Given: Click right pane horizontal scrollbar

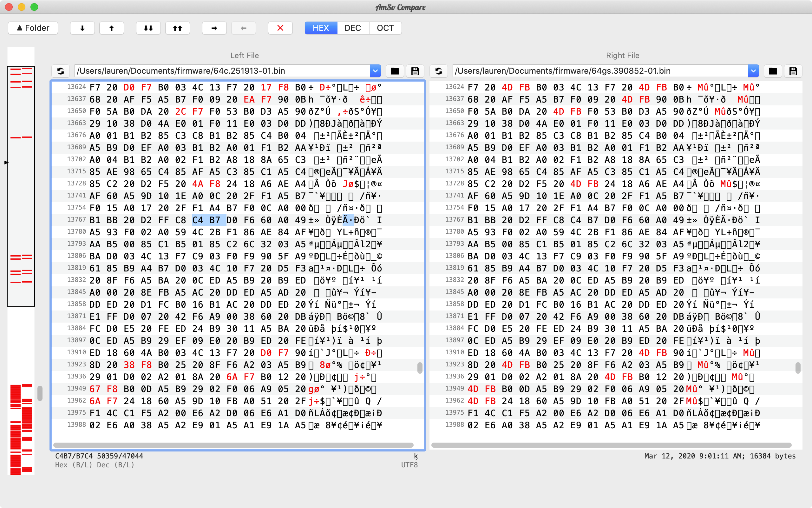Looking at the screenshot, I should (611, 445).
